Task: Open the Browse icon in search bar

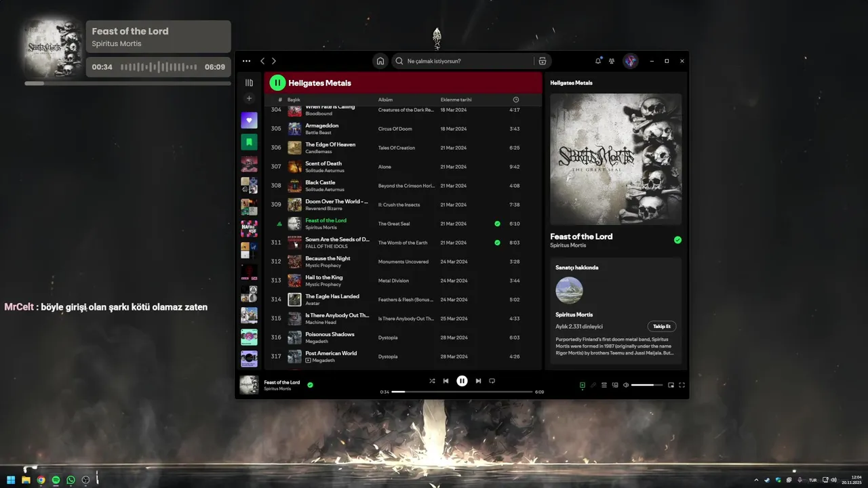Action: pyautogui.click(x=542, y=61)
